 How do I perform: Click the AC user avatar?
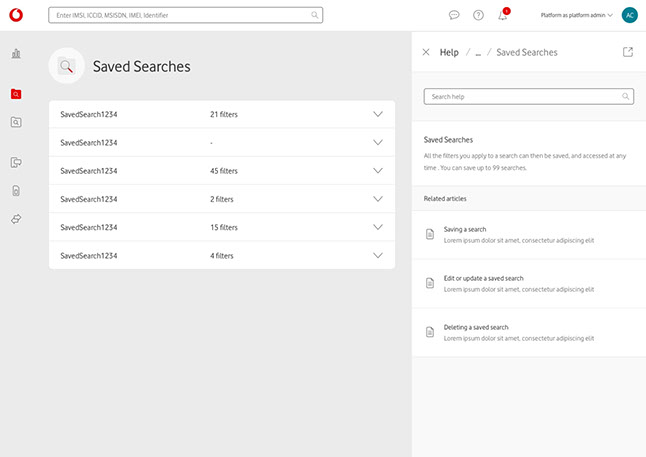629,15
